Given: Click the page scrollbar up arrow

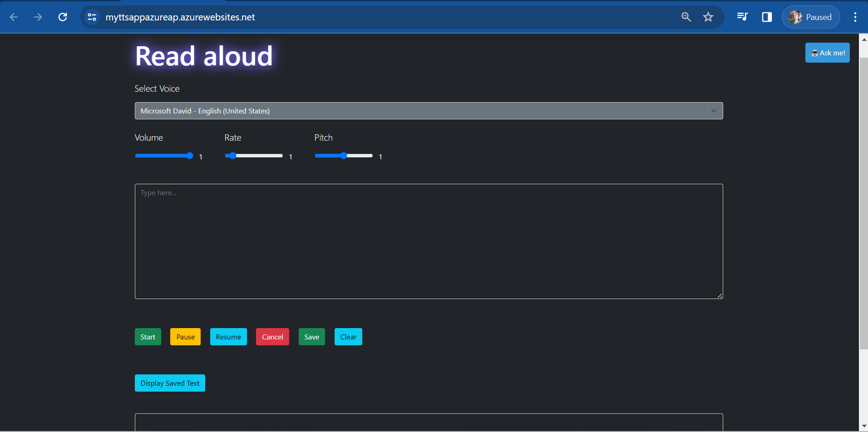Looking at the screenshot, I should [864, 39].
